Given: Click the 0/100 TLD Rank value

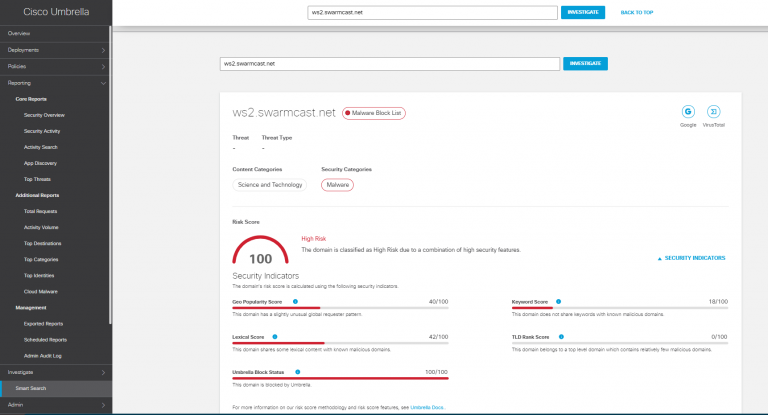Looking at the screenshot, I should tap(719, 337).
